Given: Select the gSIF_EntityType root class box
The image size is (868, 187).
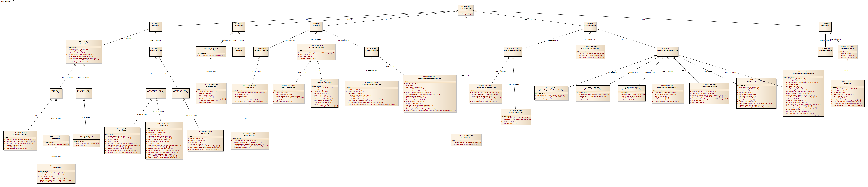Looking at the screenshot, I should pos(465,10).
